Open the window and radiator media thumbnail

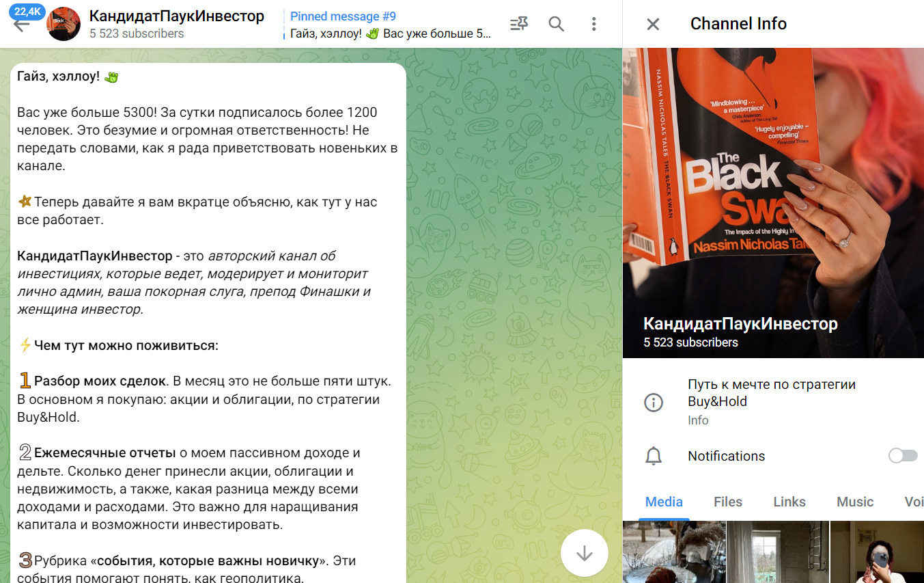pyautogui.click(x=778, y=552)
